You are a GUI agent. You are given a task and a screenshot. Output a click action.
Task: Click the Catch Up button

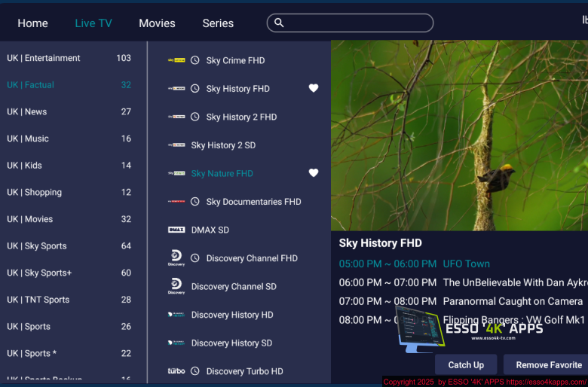[x=466, y=364]
